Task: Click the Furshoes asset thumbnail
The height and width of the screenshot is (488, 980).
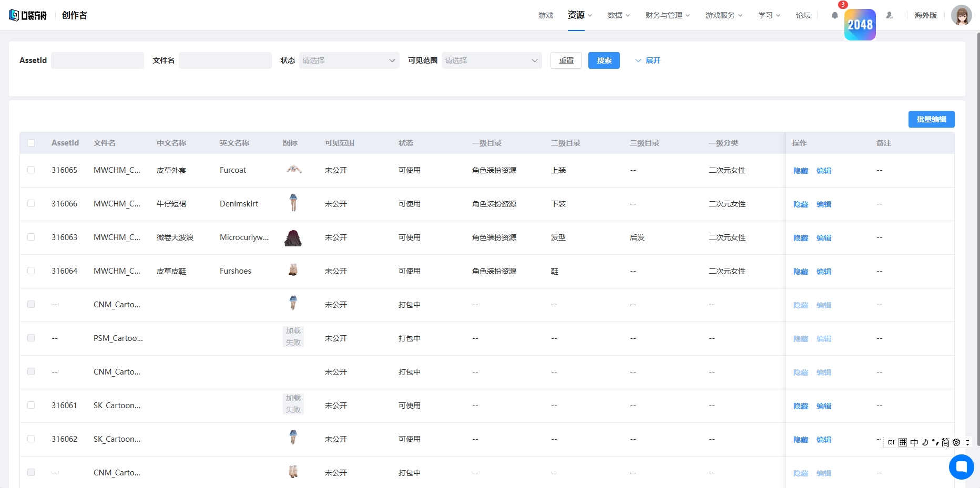Action: (x=293, y=270)
